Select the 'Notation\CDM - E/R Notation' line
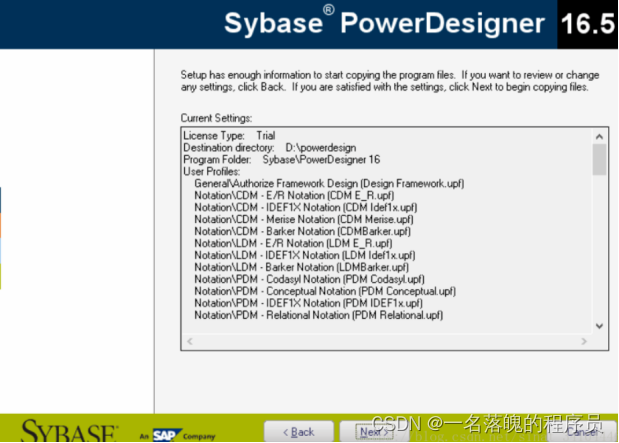 (x=294, y=195)
